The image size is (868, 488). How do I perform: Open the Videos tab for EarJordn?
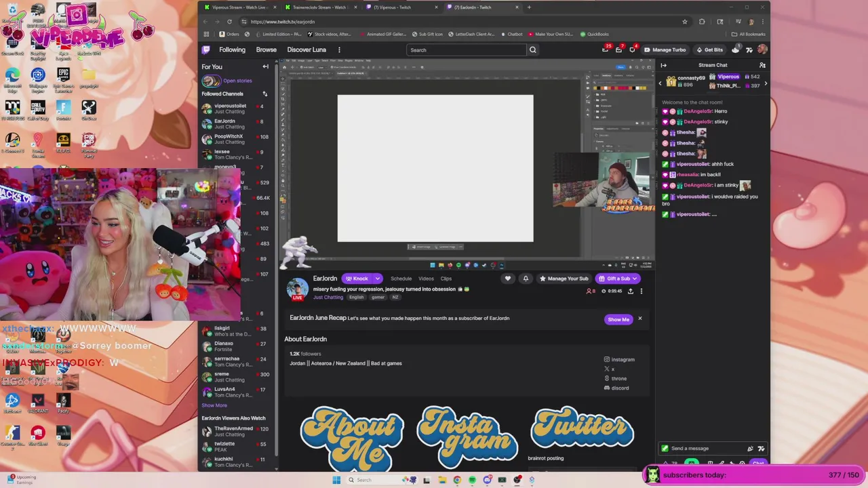[x=426, y=279]
